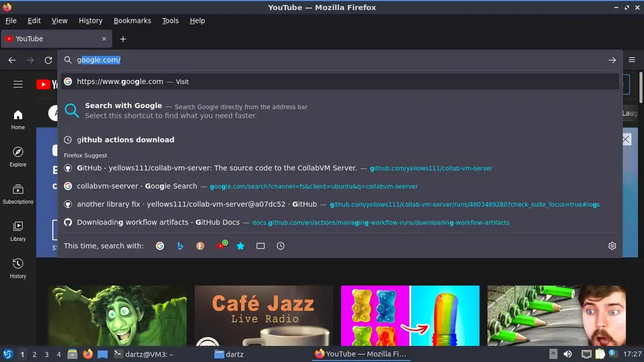Reload the current page
The image size is (644, 362).
click(x=48, y=60)
